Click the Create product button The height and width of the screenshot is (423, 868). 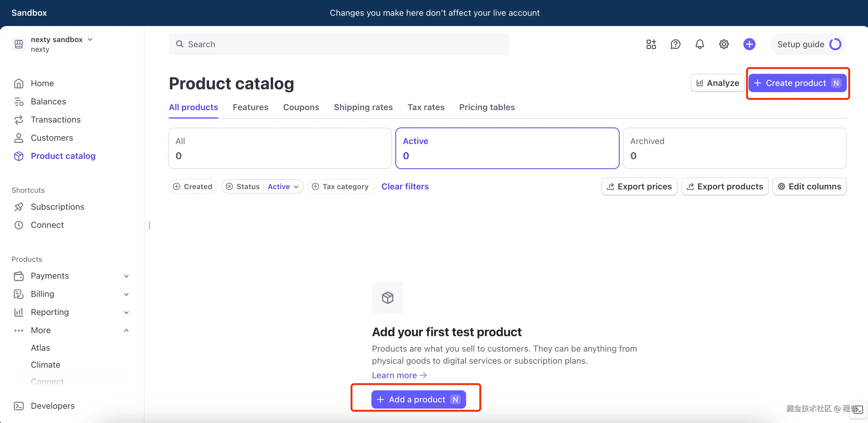coord(798,83)
